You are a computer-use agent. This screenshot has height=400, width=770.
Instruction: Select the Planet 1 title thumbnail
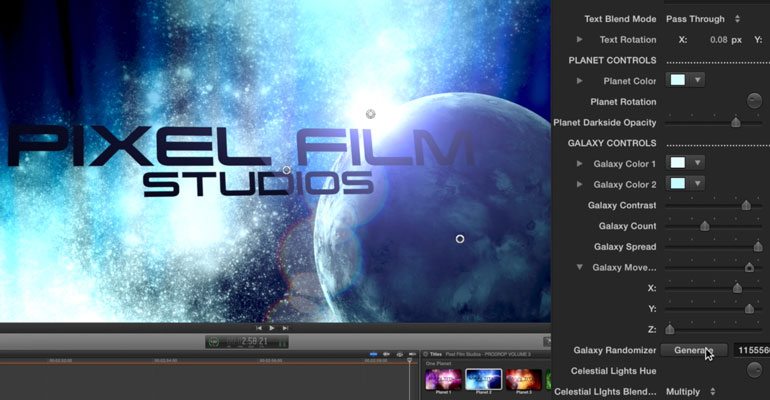(443, 380)
